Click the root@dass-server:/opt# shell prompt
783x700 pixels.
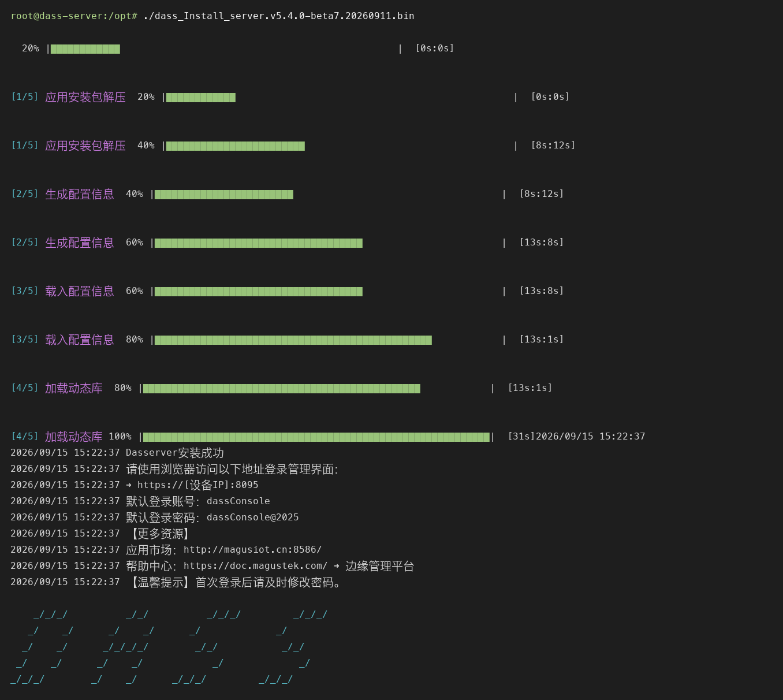coord(74,16)
